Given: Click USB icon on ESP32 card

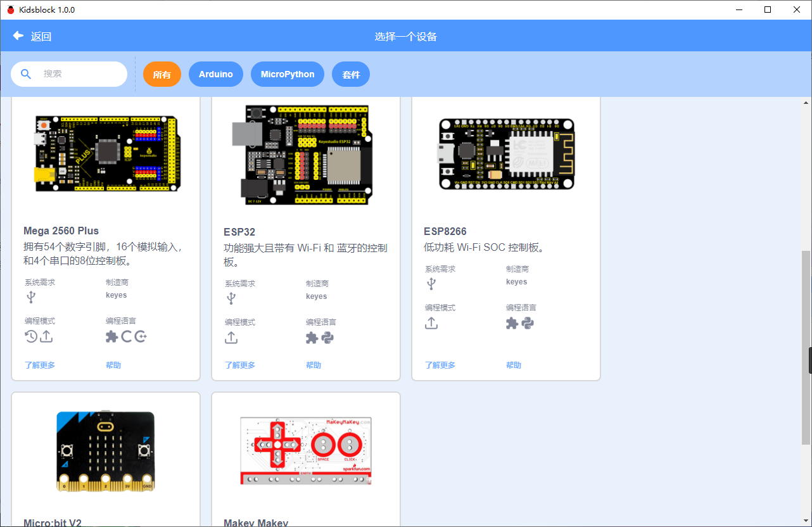Looking at the screenshot, I should (231, 298).
